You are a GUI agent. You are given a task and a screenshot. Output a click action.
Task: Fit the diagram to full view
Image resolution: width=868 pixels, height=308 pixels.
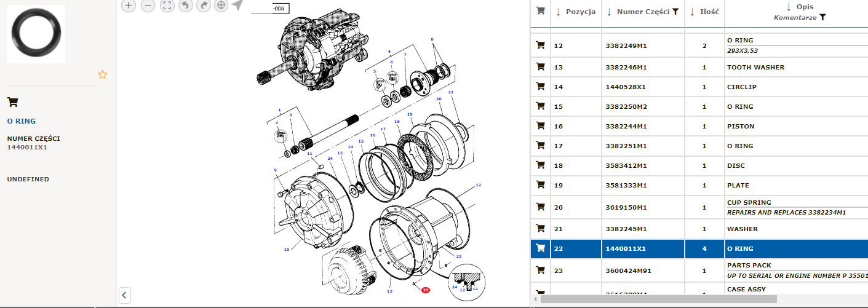[x=167, y=6]
